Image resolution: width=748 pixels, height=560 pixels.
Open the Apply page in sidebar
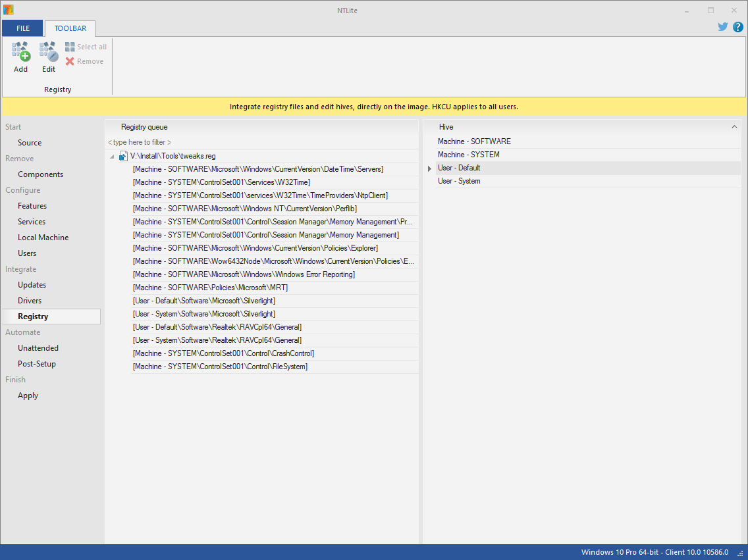pyautogui.click(x=28, y=395)
